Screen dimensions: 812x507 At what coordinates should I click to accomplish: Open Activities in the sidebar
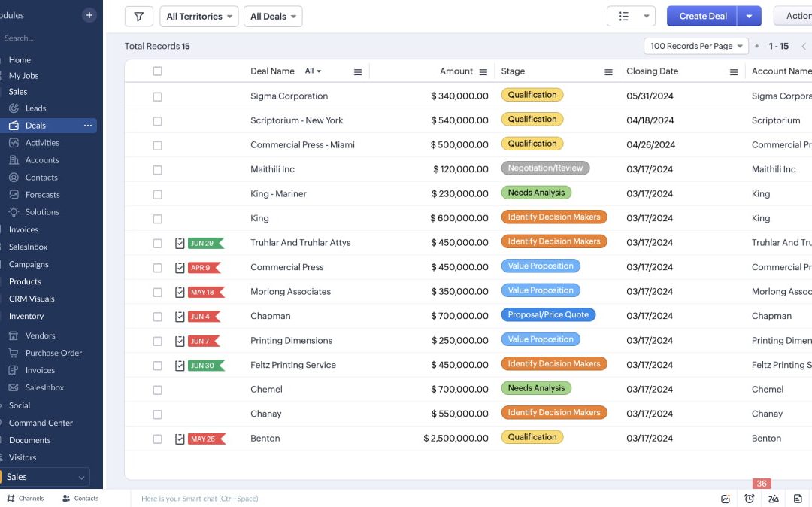[42, 142]
